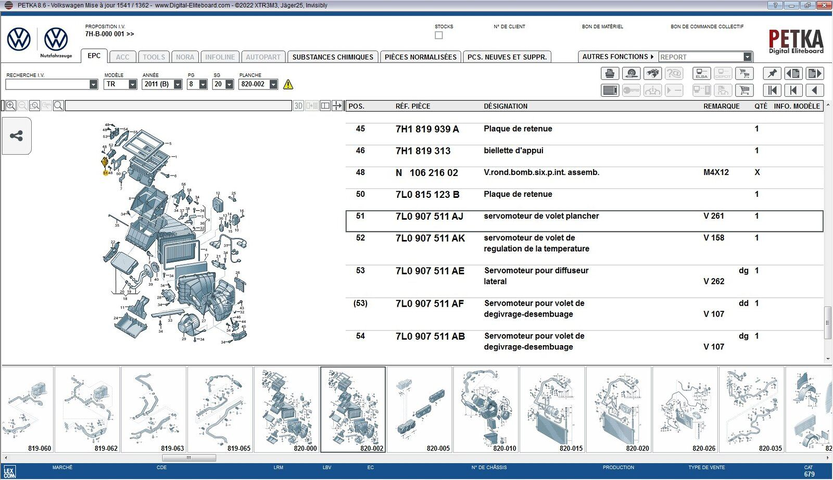Click the zoom-in magnifier above the diagram
Image resolution: width=833 pixels, height=480 pixels.
pyautogui.click(x=10, y=106)
